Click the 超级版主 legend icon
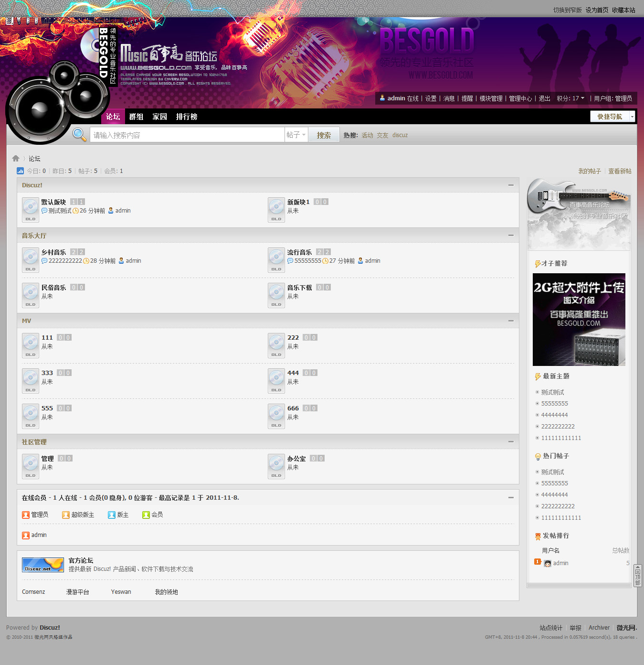This screenshot has width=644, height=665. tap(66, 515)
